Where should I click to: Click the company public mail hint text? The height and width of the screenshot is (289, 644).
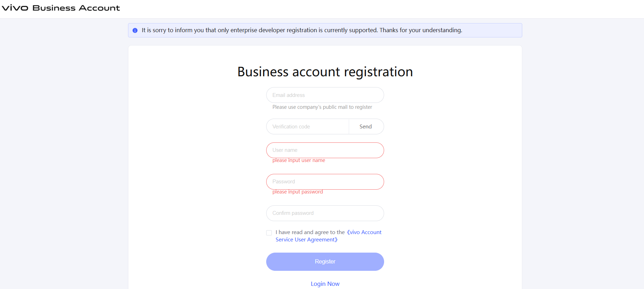point(322,107)
